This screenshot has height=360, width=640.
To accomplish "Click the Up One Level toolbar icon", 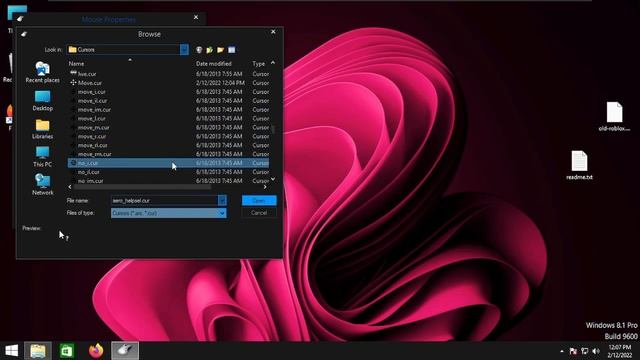I will (209, 50).
